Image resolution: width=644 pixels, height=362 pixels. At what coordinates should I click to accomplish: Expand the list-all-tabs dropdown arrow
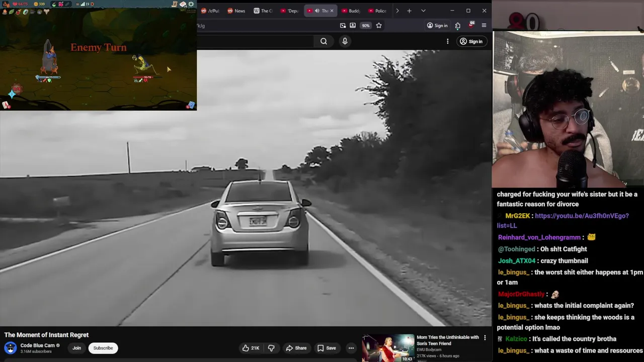(x=423, y=11)
